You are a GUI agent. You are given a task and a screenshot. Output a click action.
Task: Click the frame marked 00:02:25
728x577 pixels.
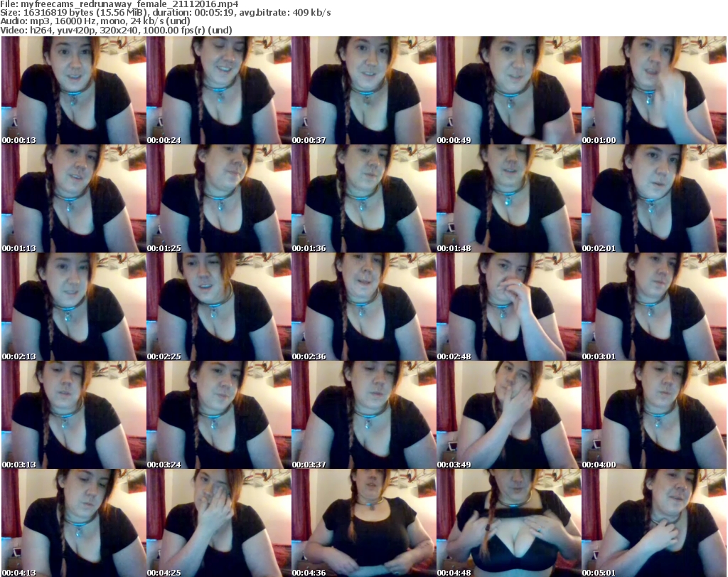(x=219, y=307)
